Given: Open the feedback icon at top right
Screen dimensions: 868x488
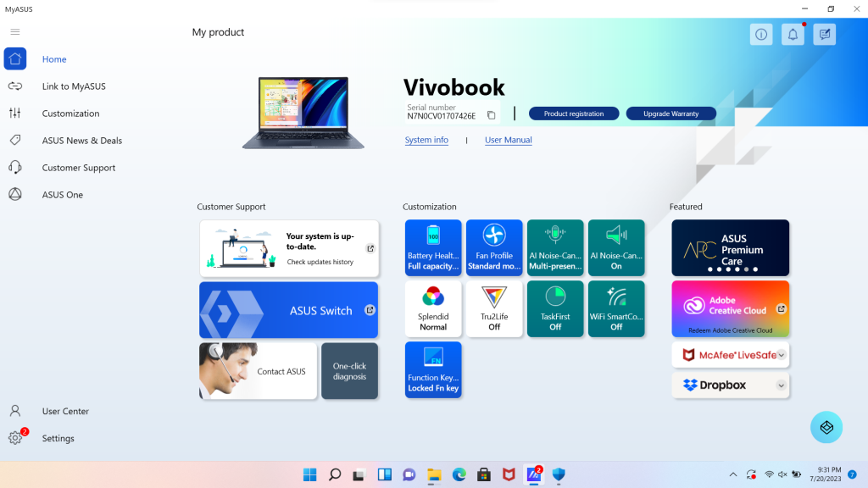Looking at the screenshot, I should 824,34.
